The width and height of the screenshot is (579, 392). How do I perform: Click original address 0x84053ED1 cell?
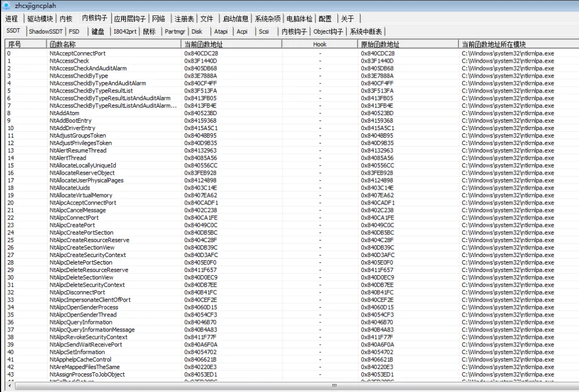[377, 374]
